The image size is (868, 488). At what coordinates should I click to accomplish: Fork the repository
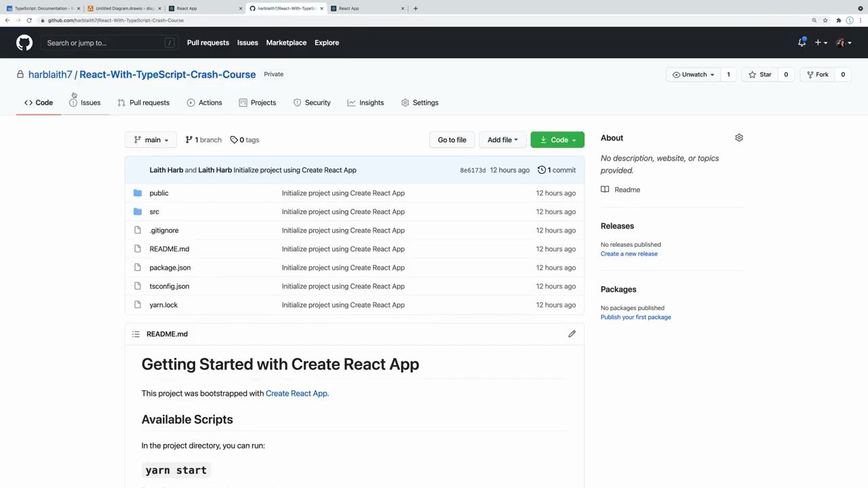coord(816,75)
